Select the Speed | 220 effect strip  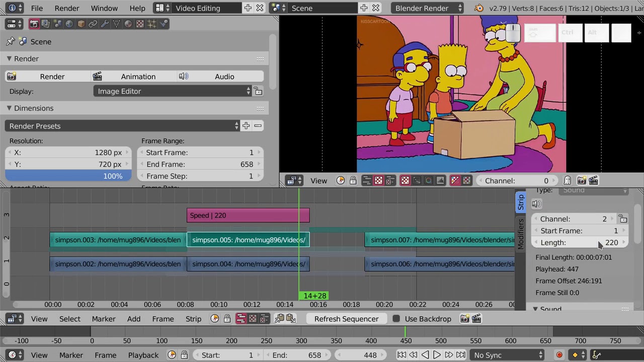tap(248, 215)
